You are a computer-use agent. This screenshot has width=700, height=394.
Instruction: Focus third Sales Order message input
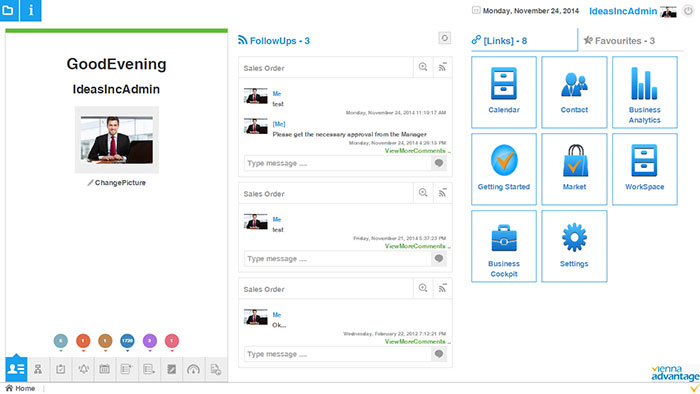[338, 354]
